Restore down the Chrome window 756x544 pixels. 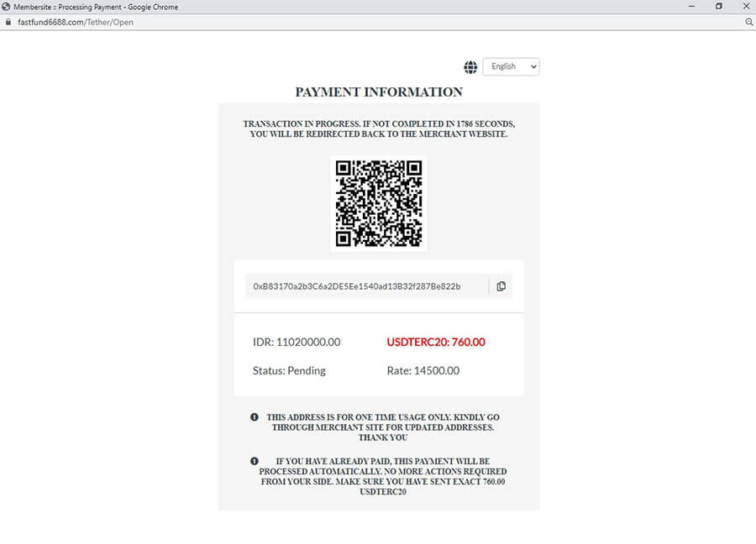pyautogui.click(x=718, y=7)
